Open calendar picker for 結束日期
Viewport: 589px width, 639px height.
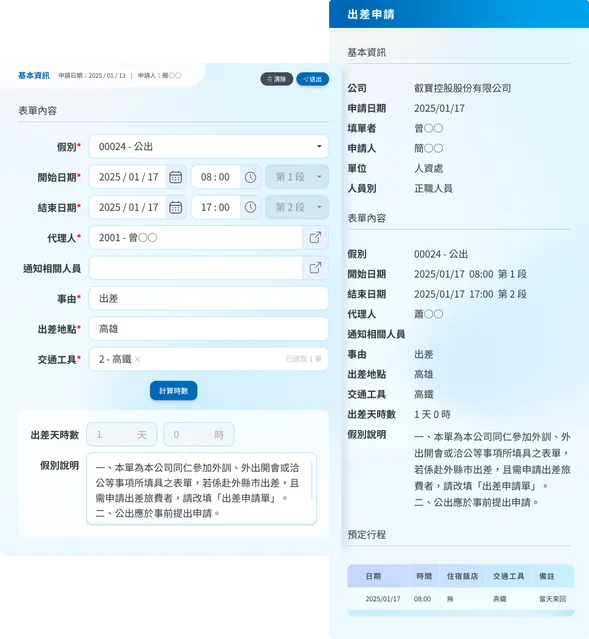point(176,207)
